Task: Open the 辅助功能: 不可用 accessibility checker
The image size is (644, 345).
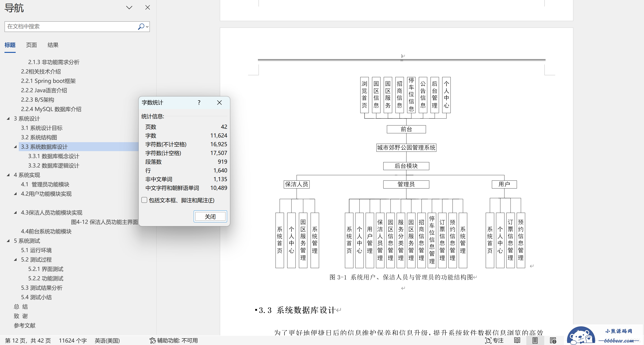Action: [174, 341]
